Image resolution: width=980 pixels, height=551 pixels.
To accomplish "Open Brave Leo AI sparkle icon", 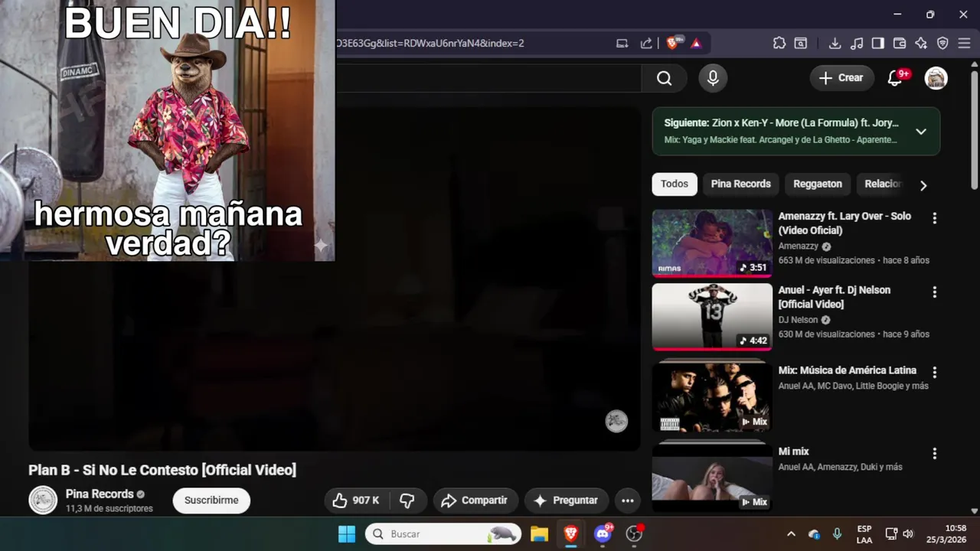I will (x=921, y=44).
